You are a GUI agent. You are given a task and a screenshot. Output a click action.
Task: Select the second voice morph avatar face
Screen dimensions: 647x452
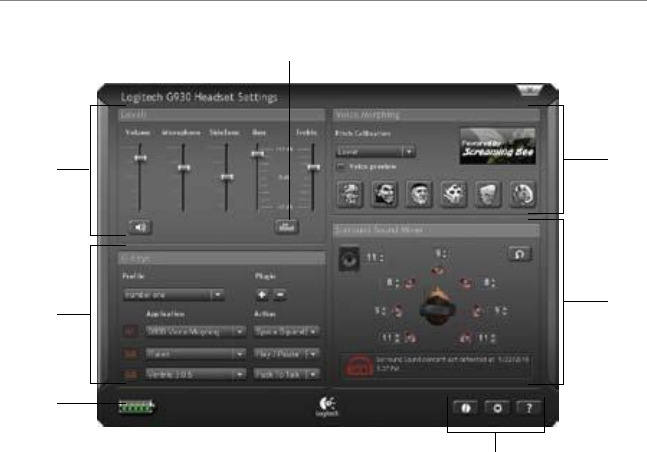(x=385, y=194)
